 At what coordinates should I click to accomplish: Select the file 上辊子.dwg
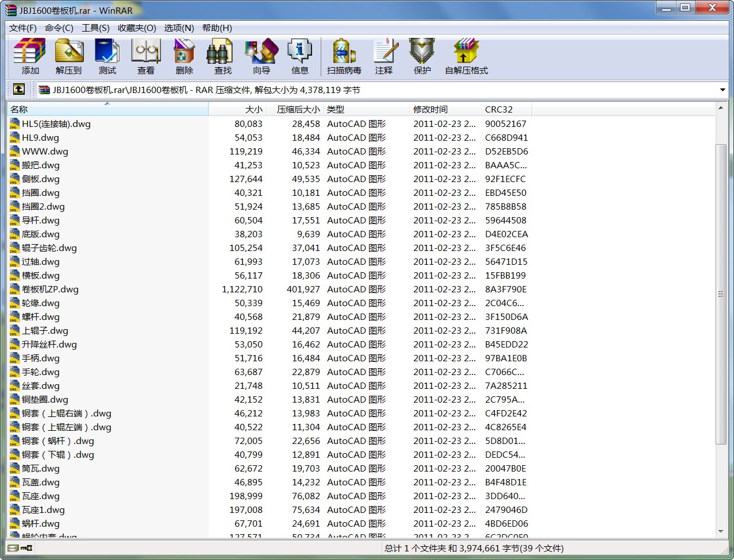pyautogui.click(x=45, y=330)
